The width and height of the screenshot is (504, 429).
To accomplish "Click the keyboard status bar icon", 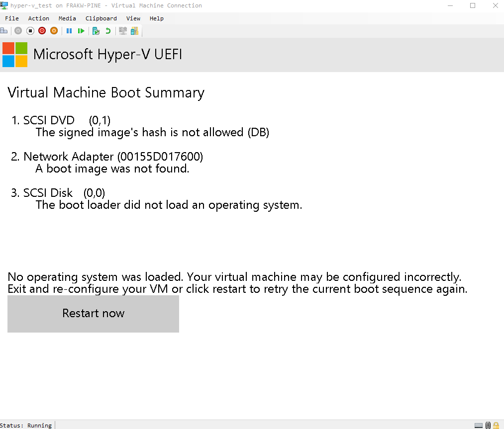I will [479, 426].
